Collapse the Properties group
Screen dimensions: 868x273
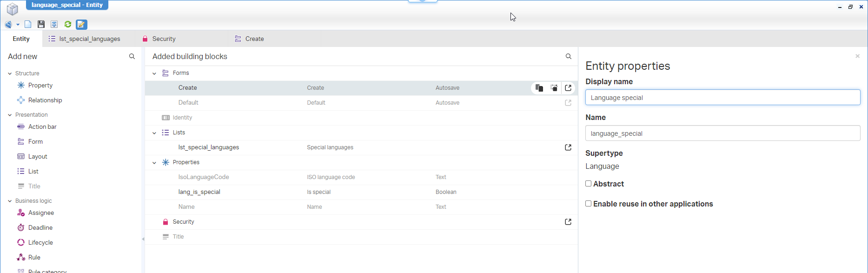point(154,163)
